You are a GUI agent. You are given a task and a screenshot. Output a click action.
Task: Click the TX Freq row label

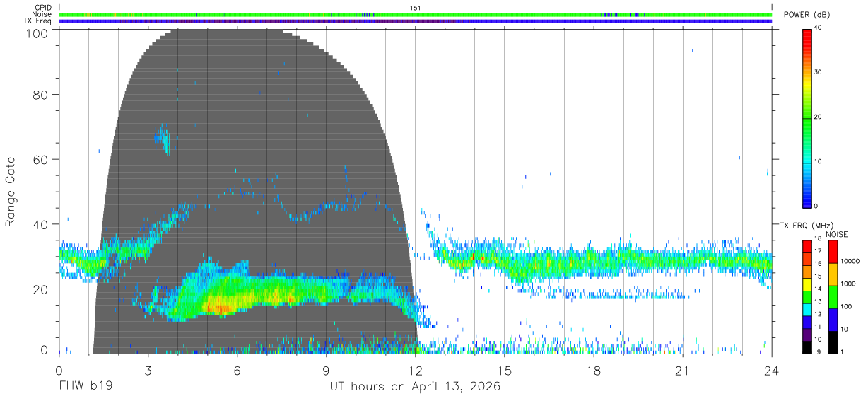tap(38, 21)
